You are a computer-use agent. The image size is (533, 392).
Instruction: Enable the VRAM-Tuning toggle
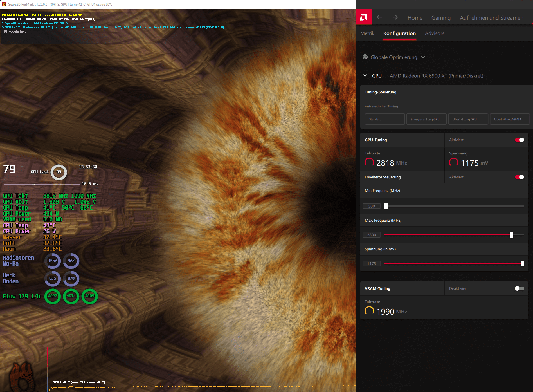pos(519,288)
